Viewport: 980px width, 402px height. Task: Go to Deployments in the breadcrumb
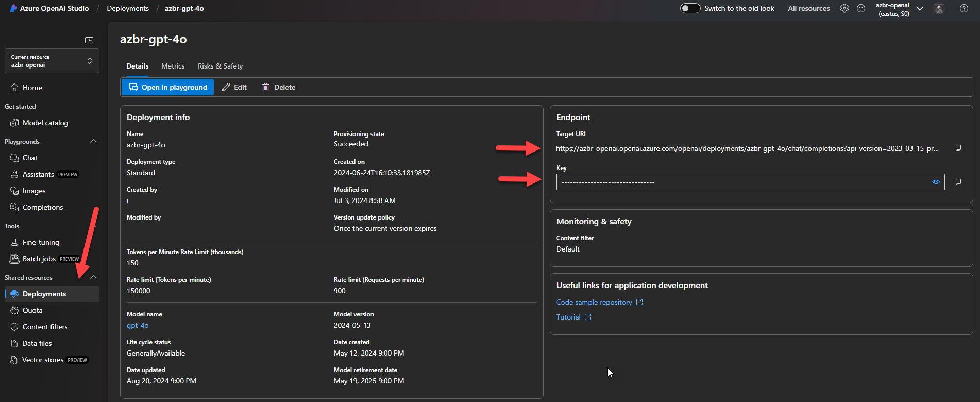coord(128,8)
